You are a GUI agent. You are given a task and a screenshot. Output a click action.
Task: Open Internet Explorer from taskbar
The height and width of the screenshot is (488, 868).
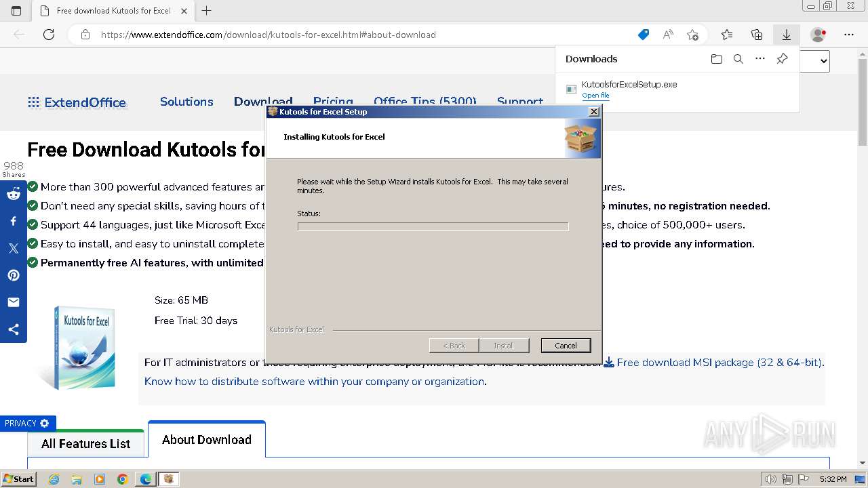pyautogui.click(x=54, y=479)
